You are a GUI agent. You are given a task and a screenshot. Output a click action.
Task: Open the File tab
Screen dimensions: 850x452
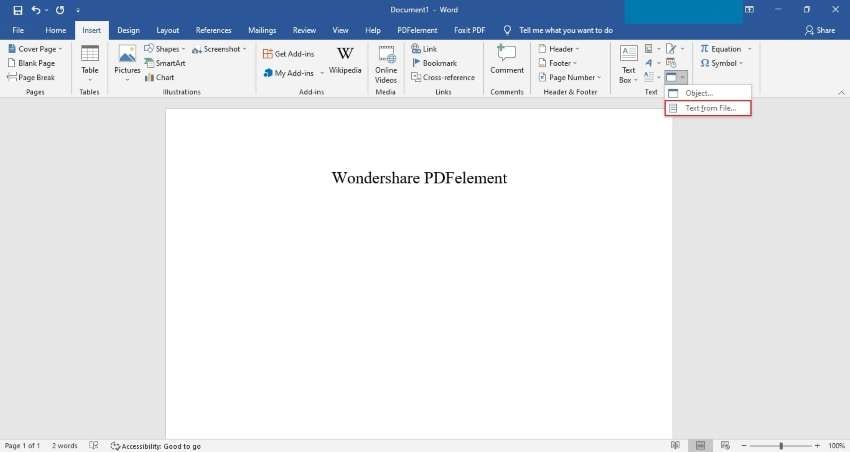point(18,30)
